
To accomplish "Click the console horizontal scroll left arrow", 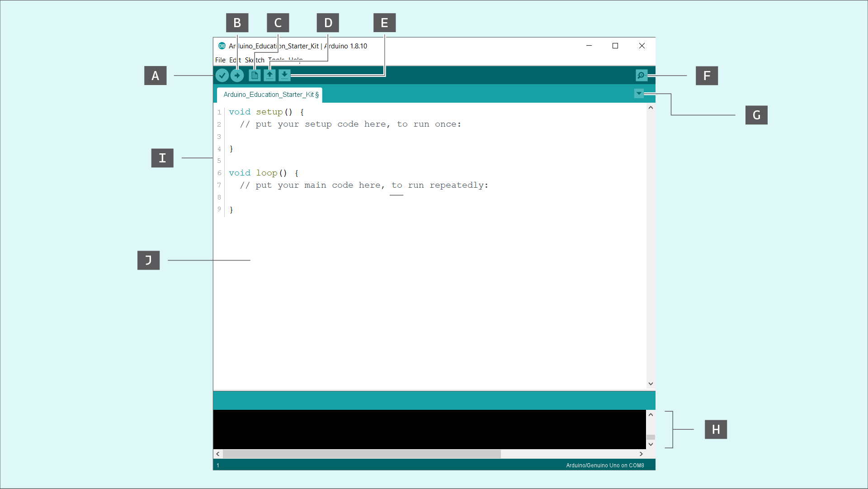I will point(218,454).
